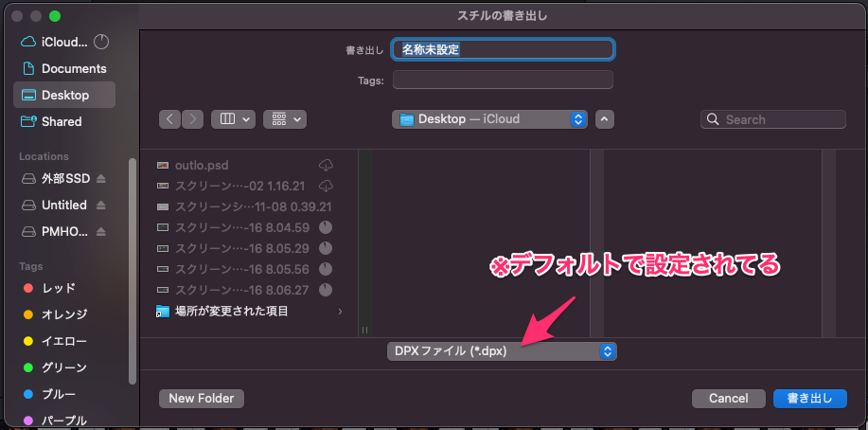Collapse the dialog with chevron-up button
868x430 pixels.
pyautogui.click(x=605, y=119)
